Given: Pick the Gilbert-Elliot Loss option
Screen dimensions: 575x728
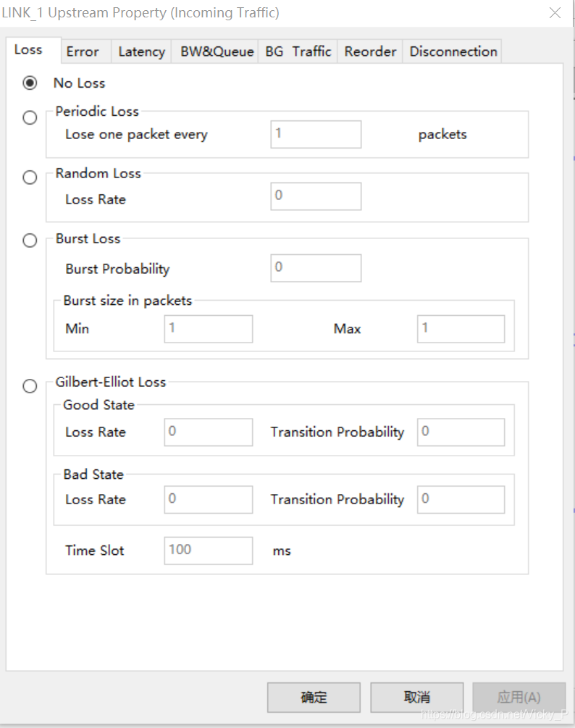Looking at the screenshot, I should [30, 386].
